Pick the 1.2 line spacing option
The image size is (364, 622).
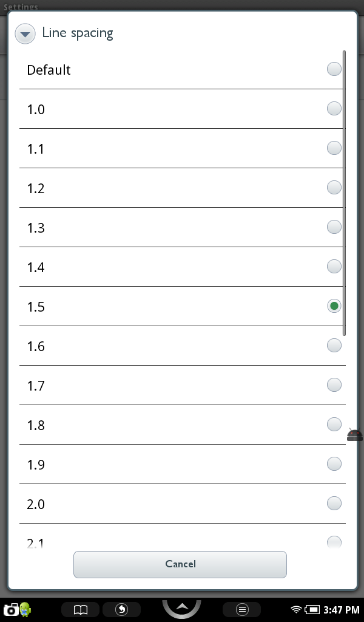182,188
